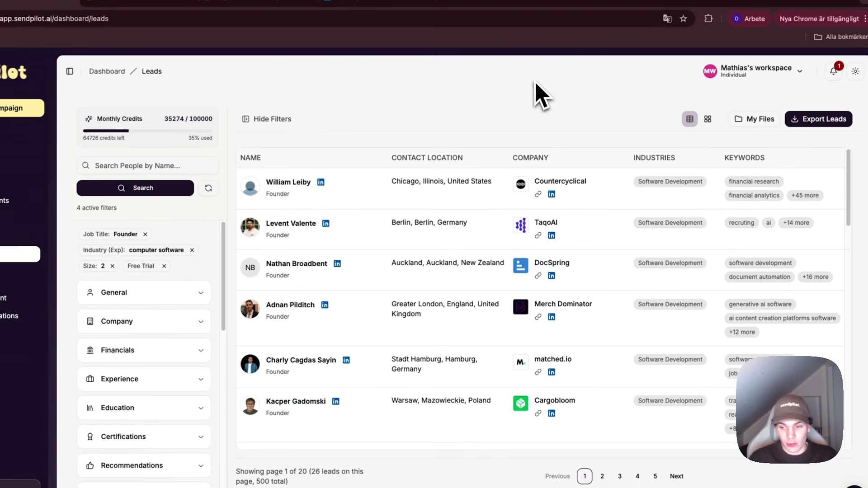Expand the General filter section
868x488 pixels.
(x=144, y=293)
